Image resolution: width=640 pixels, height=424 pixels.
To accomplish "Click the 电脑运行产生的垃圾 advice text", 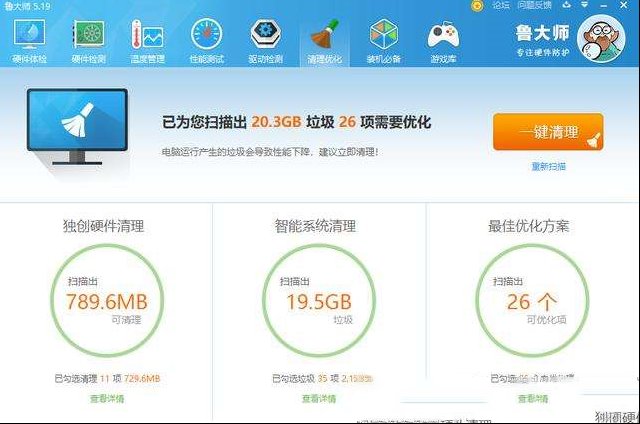I will 270,152.
